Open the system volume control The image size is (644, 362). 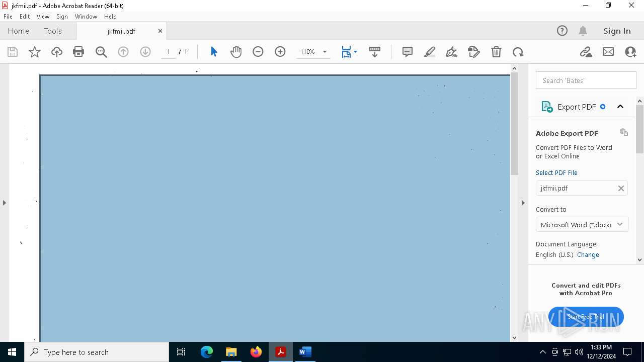pos(579,352)
